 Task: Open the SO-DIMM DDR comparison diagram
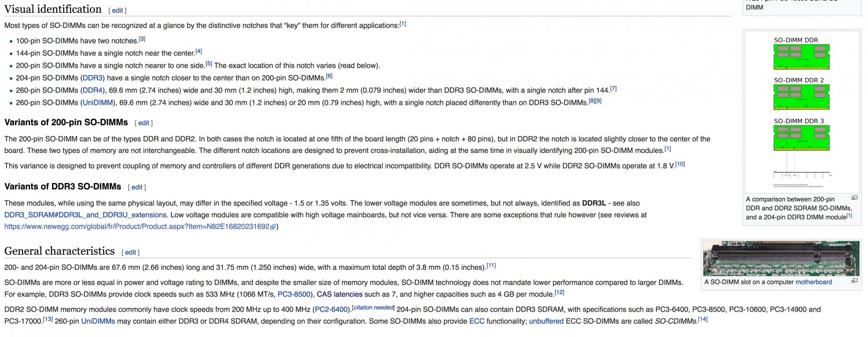point(801,112)
